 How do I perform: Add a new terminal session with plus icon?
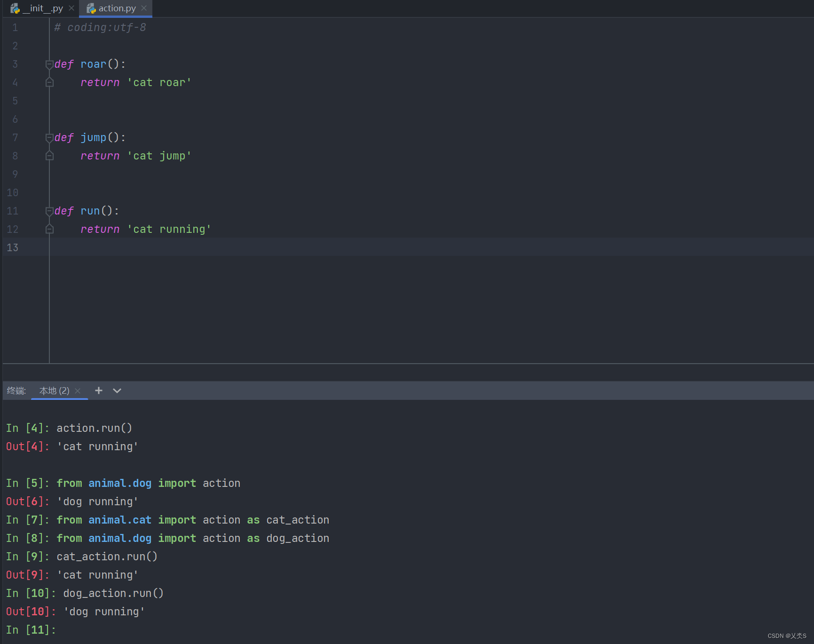[x=99, y=390]
